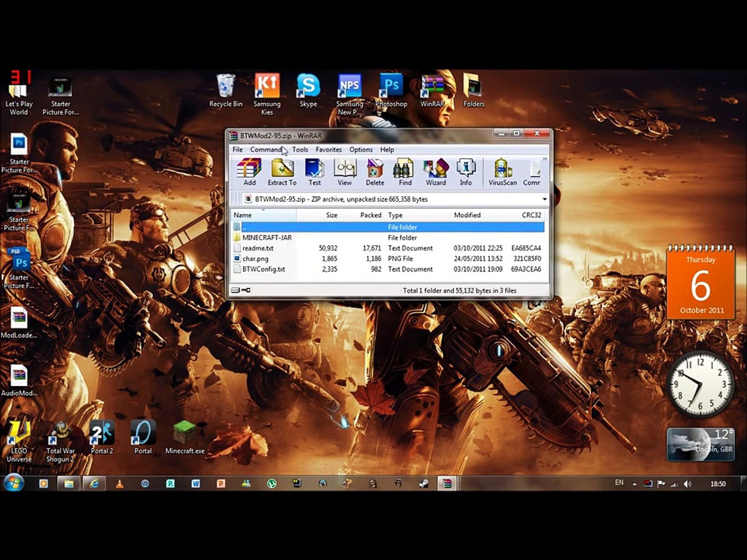Click the weather gadget for Lincoln, GBR
This screenshot has height=560, width=747.
coord(700,444)
